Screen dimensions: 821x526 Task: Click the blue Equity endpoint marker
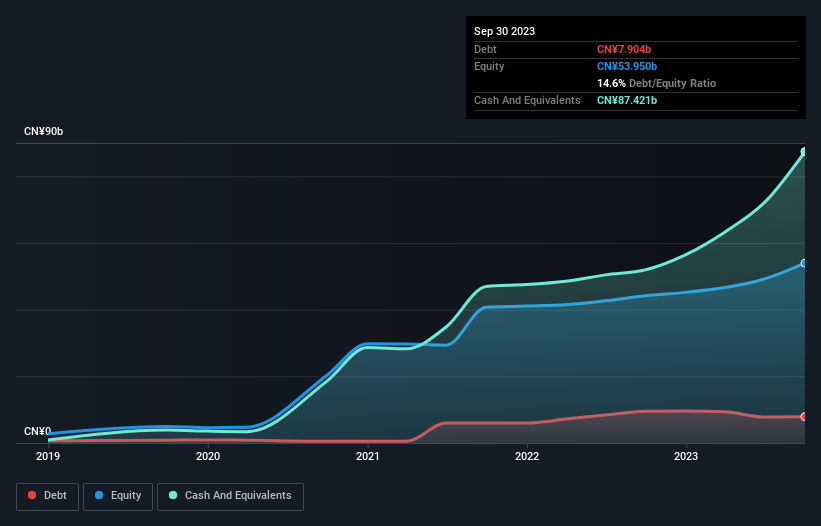(804, 263)
